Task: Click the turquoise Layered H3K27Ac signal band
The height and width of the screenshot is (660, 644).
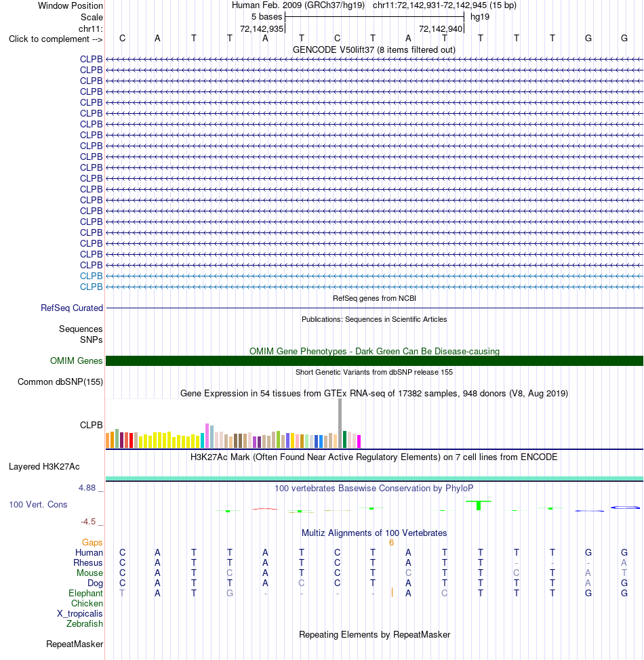Action: coord(374,478)
